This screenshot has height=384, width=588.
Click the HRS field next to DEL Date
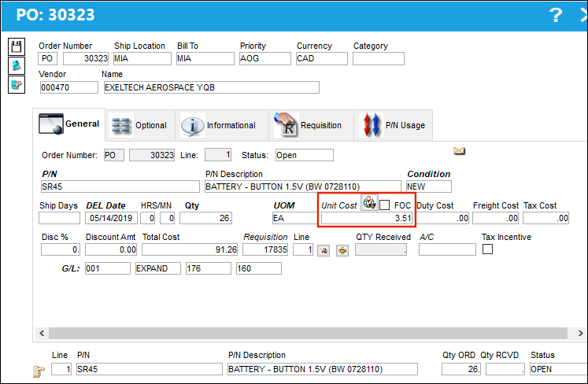(148, 218)
